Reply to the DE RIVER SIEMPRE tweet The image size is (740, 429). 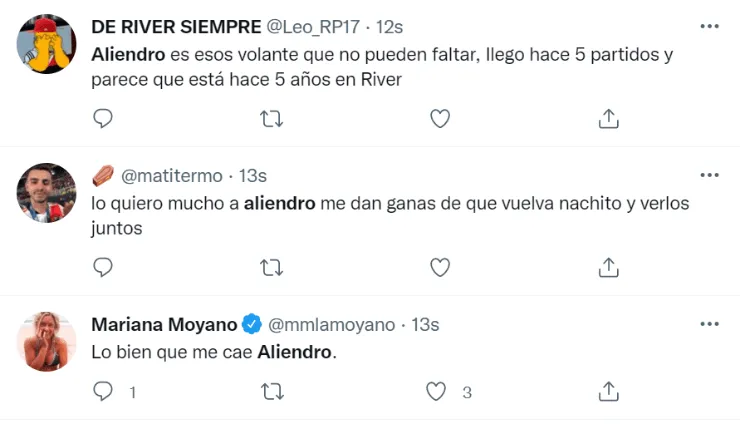click(x=102, y=119)
